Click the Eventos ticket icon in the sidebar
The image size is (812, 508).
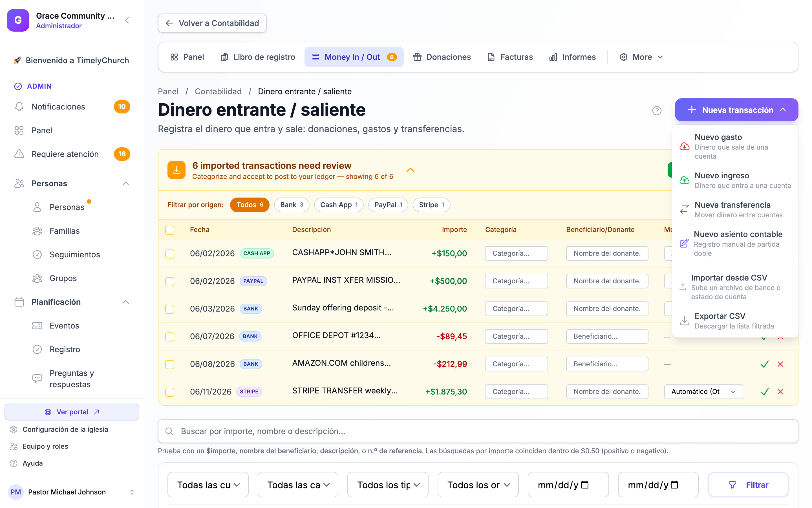click(x=37, y=326)
